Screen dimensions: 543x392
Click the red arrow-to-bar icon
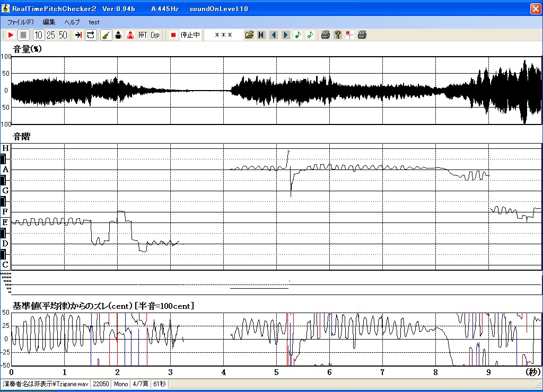[x=78, y=35]
